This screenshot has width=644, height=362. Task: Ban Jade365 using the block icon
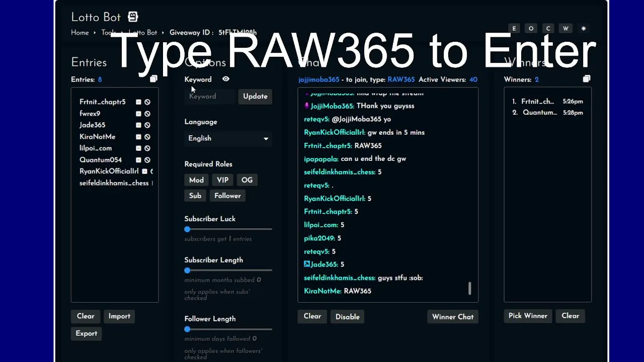[x=147, y=125]
